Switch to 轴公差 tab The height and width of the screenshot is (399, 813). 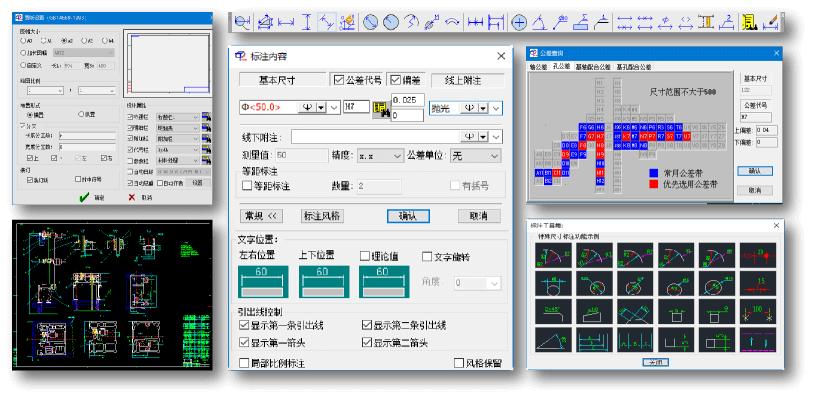[538, 66]
